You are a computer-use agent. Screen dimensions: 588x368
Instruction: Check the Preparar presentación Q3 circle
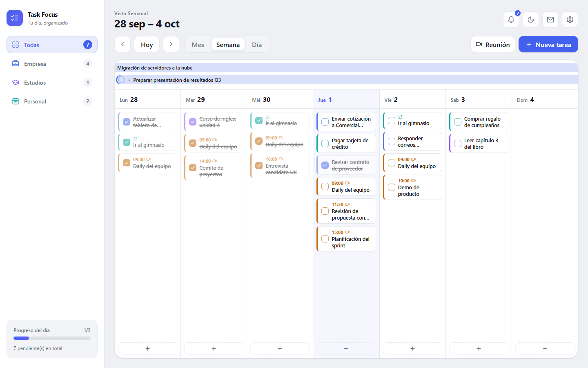121,80
